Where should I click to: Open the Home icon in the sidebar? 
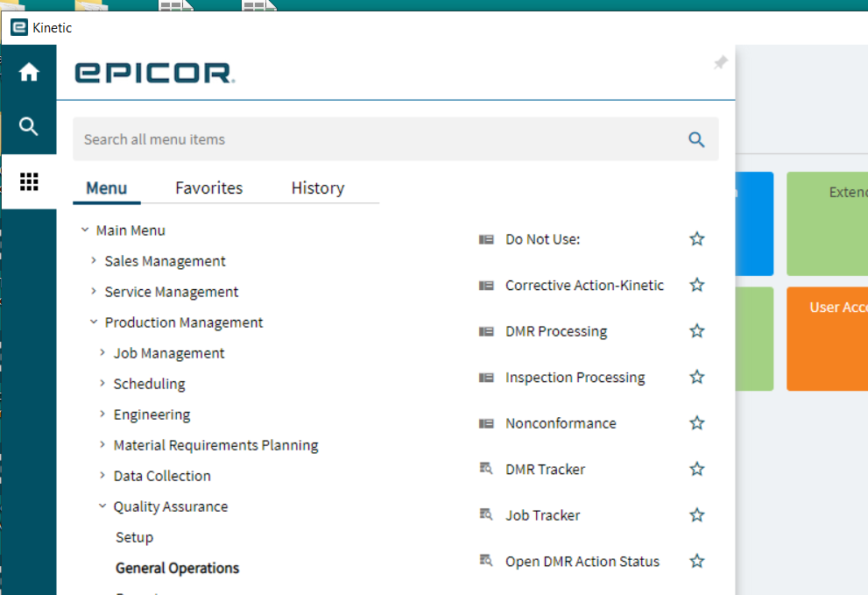[x=29, y=72]
